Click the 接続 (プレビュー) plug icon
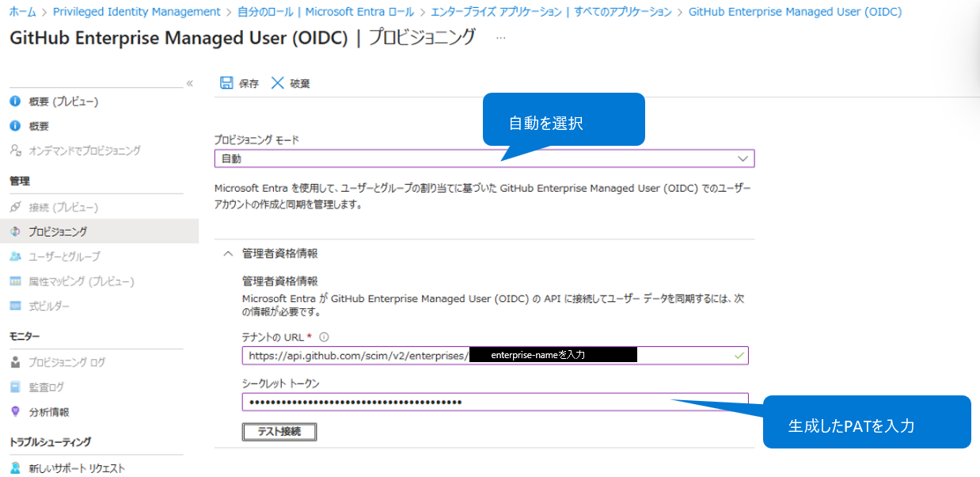The width and height of the screenshot is (980, 477). (15, 207)
